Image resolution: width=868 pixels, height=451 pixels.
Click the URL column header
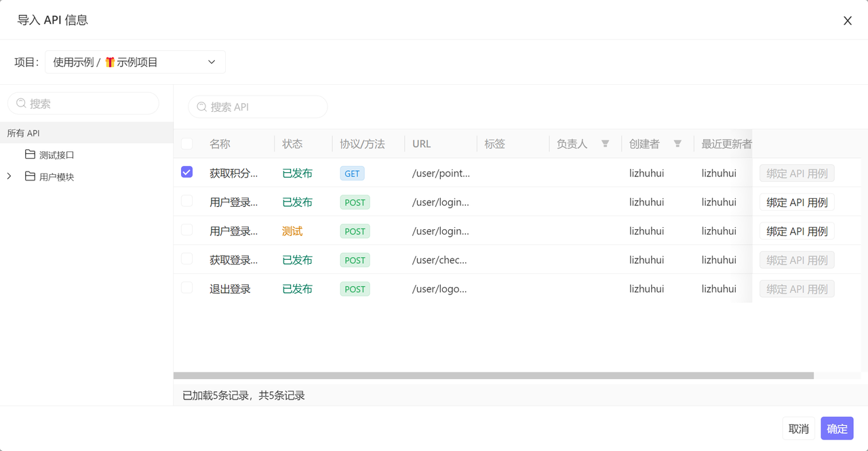[x=421, y=144]
